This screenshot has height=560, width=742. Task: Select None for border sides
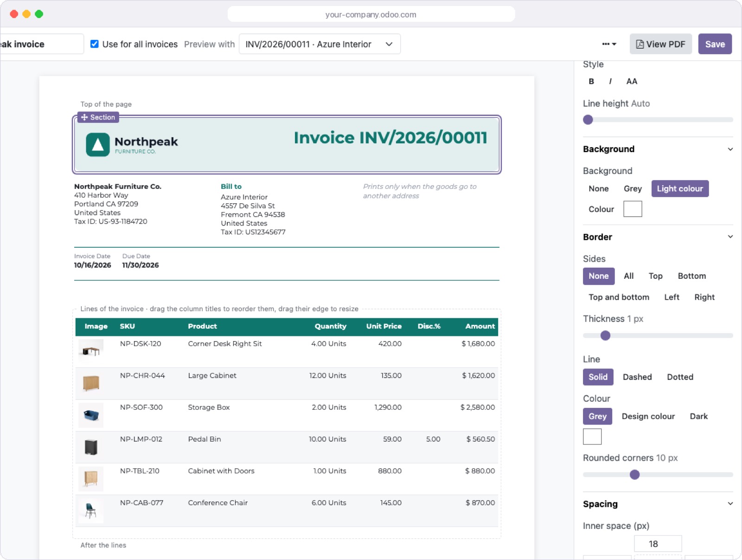[599, 276]
